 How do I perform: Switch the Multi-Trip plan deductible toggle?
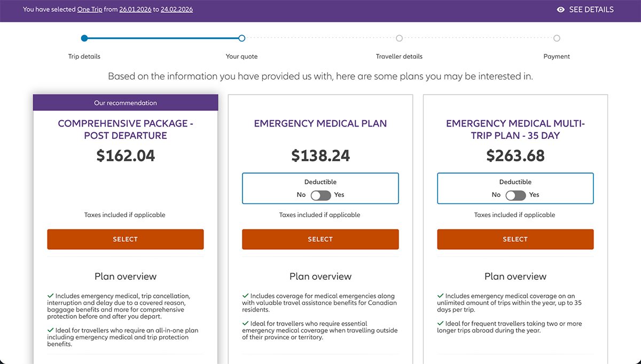515,195
